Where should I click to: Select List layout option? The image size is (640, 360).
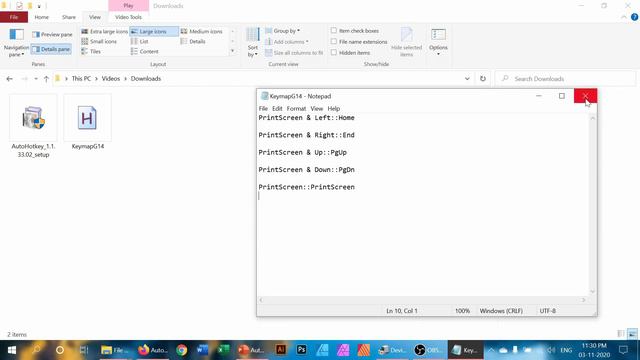140,41
